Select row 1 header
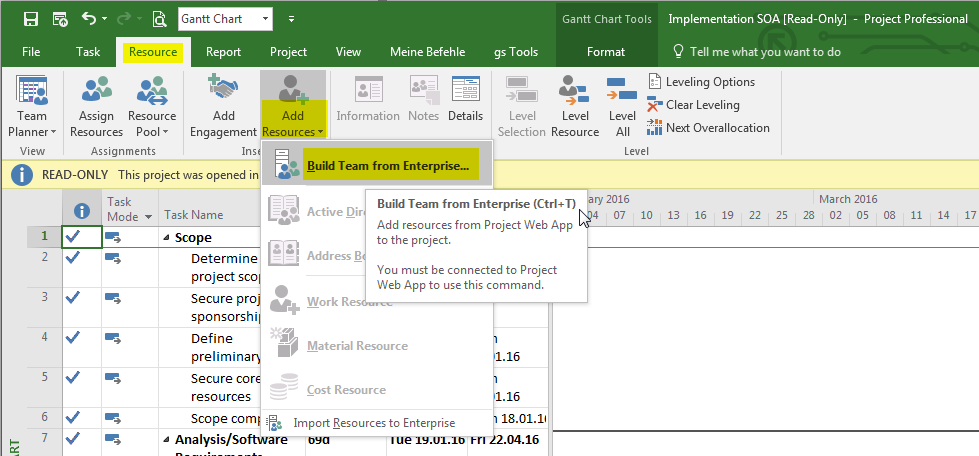This screenshot has width=979, height=456. (44, 237)
